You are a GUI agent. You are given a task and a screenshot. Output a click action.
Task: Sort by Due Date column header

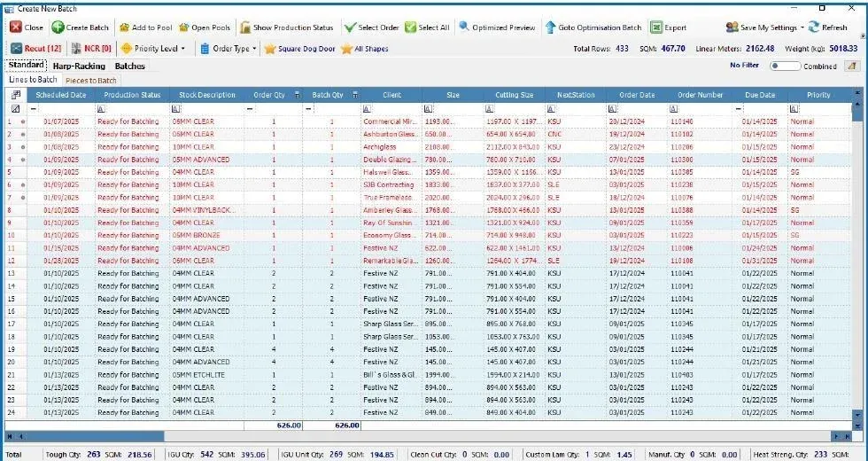point(760,95)
